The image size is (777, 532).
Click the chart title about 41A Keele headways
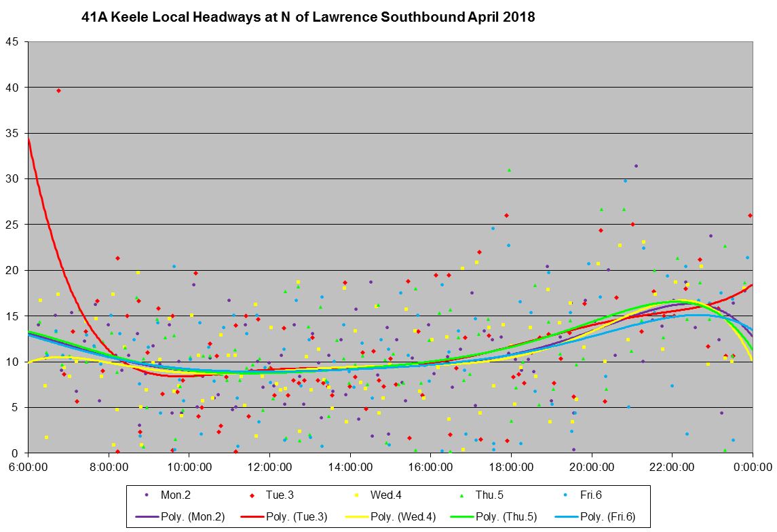307,18
